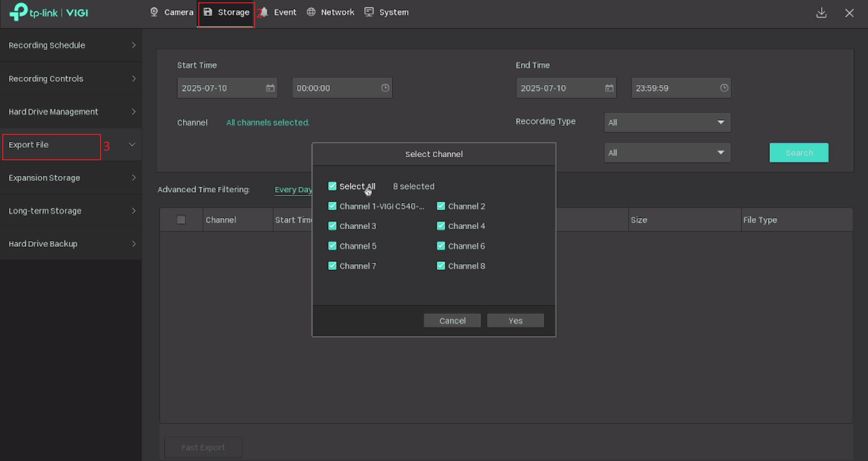This screenshot has height=461, width=868.
Task: Click the Network globe icon
Action: click(x=311, y=12)
